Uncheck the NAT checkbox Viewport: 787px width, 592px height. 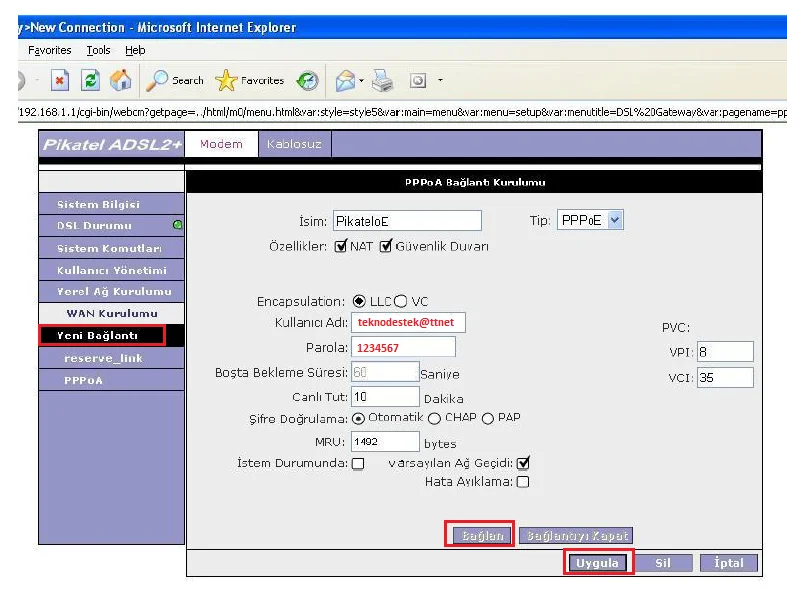[341, 246]
